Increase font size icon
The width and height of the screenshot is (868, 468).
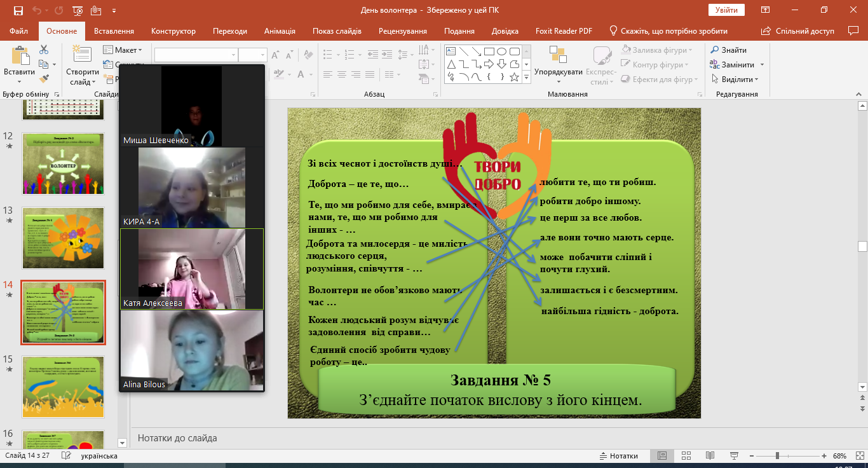coord(276,55)
